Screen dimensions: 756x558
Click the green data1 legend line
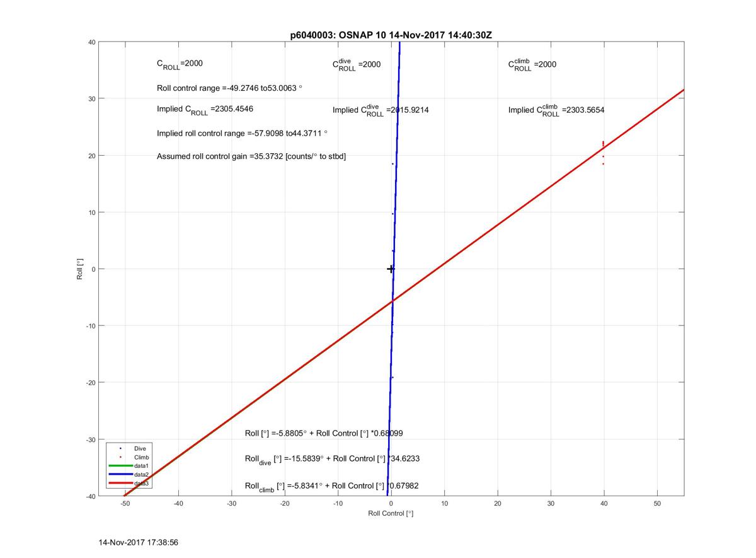(120, 465)
